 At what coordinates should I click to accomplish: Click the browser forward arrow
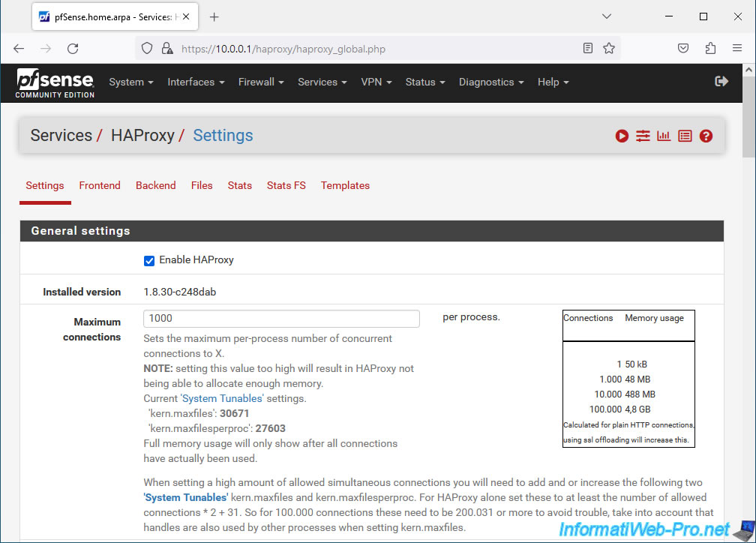point(46,49)
